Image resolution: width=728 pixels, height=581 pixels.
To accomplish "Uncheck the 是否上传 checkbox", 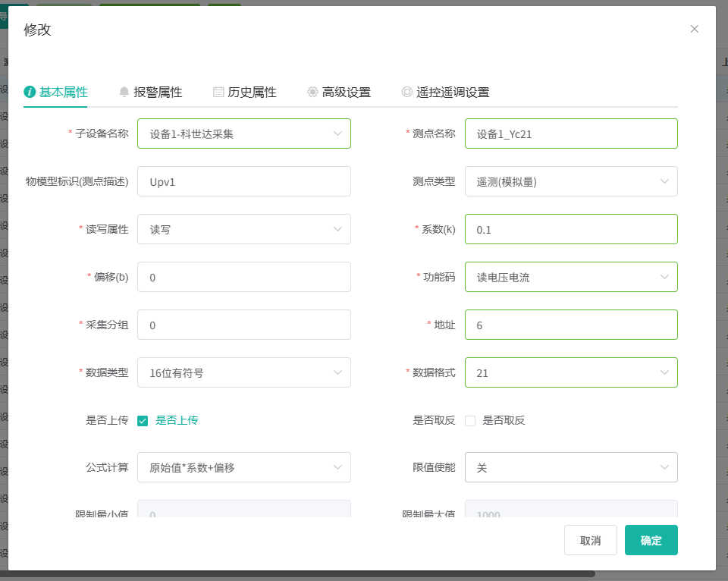I will pyautogui.click(x=143, y=421).
